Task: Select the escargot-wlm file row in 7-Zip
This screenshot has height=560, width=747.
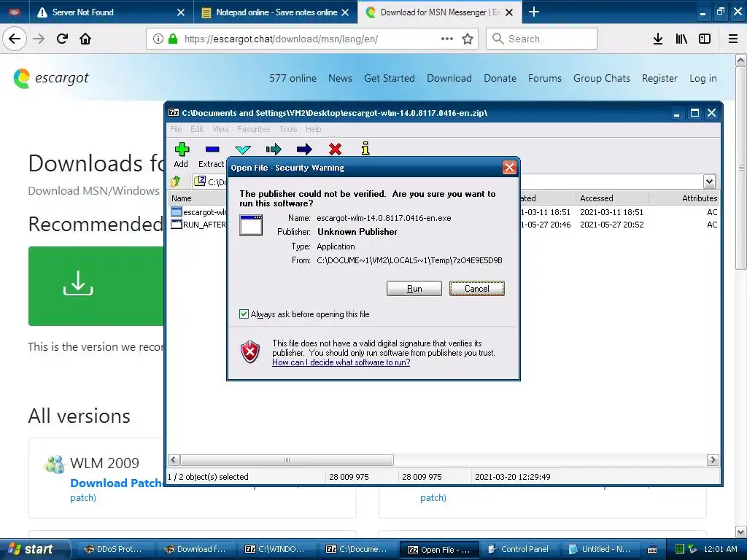Action: (199, 212)
